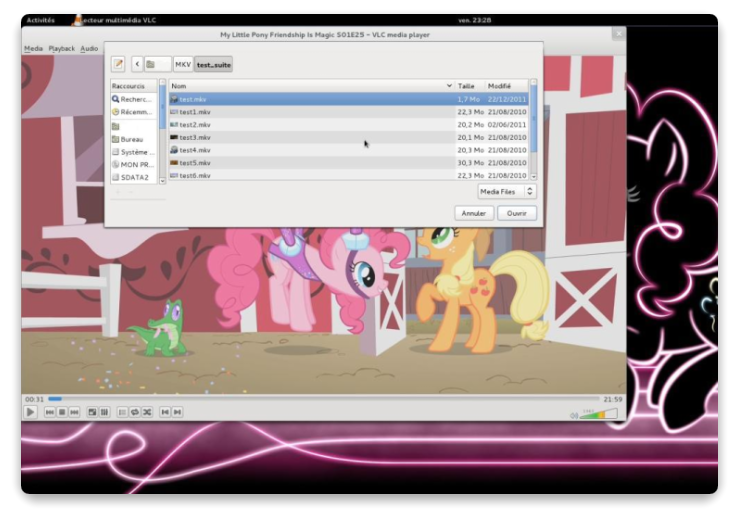Select the file test3.mkv
739x511 pixels.
[x=348, y=138]
